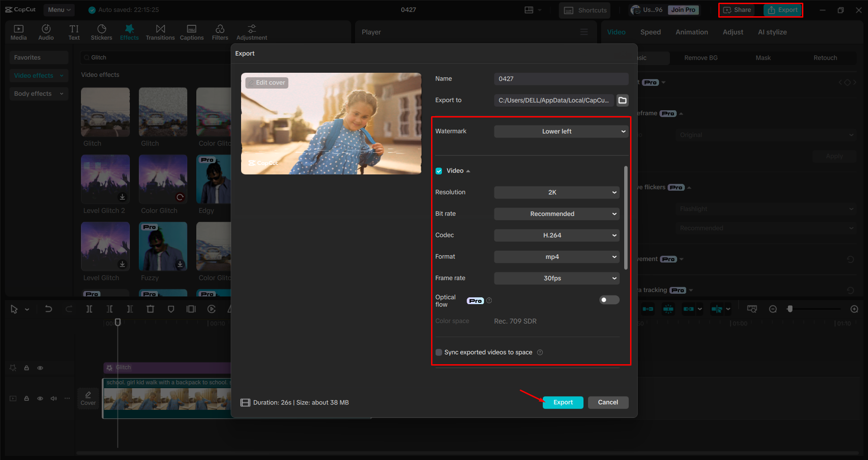Open the Codec dropdown showing H.264
The width and height of the screenshot is (868, 460).
pyautogui.click(x=556, y=235)
